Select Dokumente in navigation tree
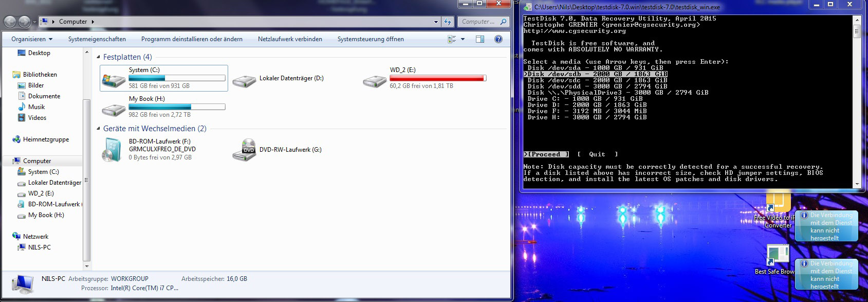The height and width of the screenshot is (302, 868). pos(44,96)
